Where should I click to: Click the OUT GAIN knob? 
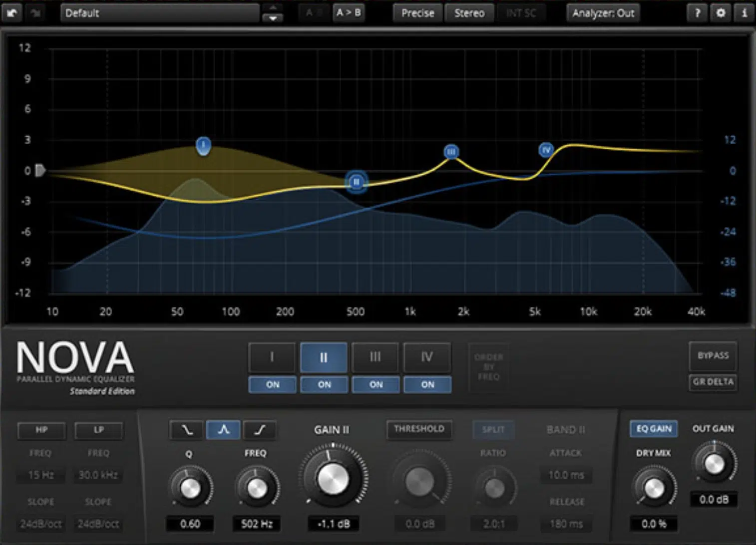pyautogui.click(x=714, y=464)
